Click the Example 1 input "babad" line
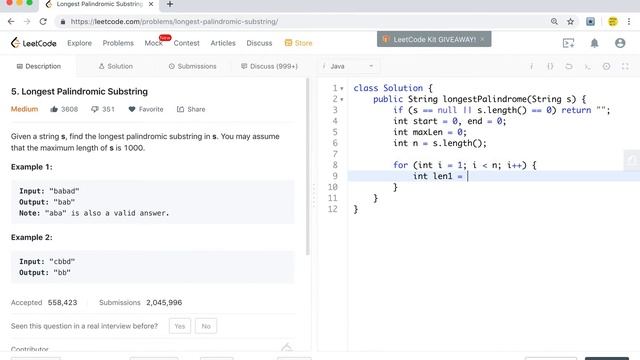The height and width of the screenshot is (360, 640). [x=49, y=191]
